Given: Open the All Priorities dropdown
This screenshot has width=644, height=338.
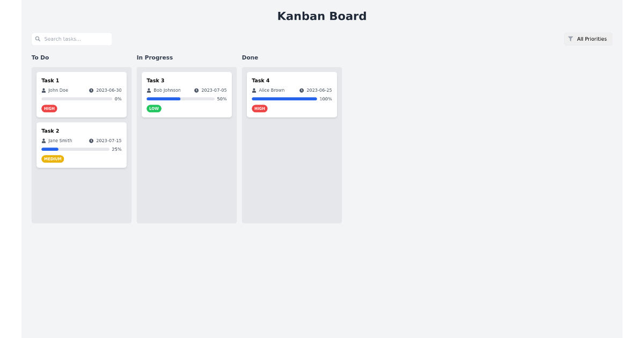Looking at the screenshot, I should point(588,39).
